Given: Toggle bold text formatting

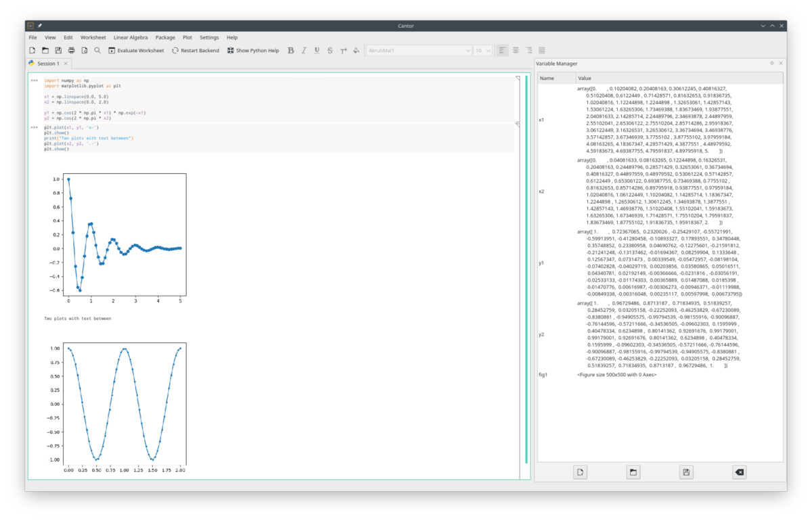Looking at the screenshot, I should 291,50.
